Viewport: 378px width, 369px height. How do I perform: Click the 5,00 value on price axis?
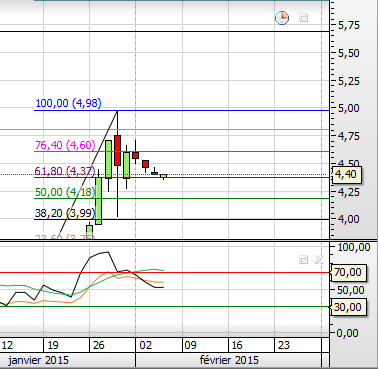[x=349, y=108]
